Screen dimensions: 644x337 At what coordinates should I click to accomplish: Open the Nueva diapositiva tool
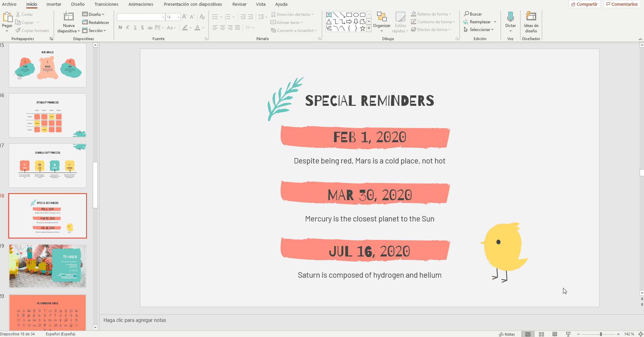68,20
